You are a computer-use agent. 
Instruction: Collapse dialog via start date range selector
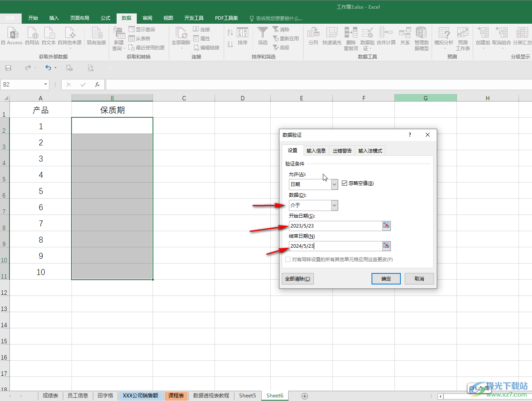(387, 226)
